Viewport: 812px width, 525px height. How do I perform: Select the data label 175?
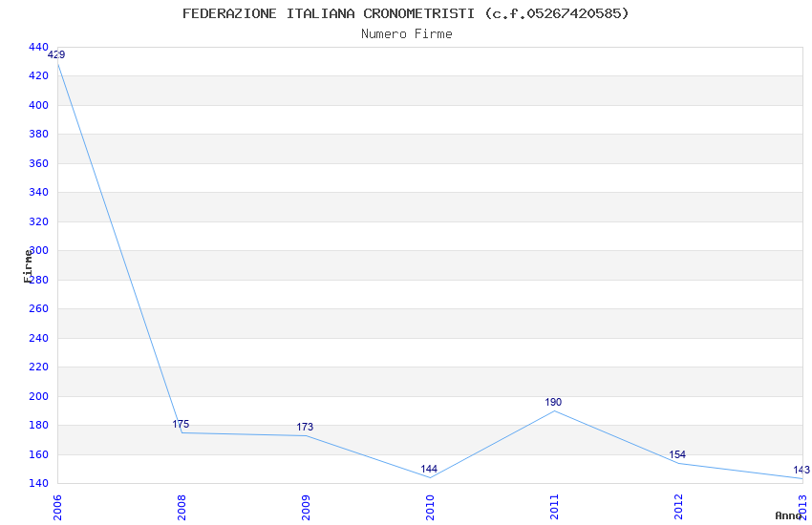[181, 424]
